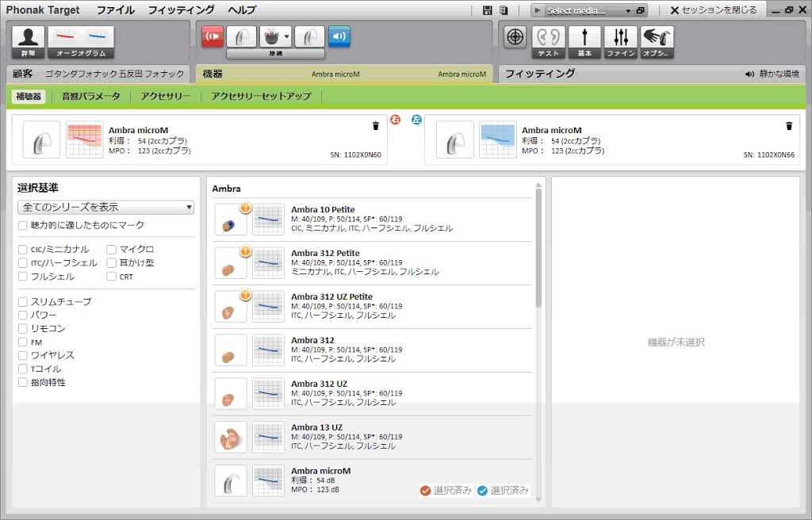Select the 補聴器 sub-tab
Image resolution: width=812 pixels, height=520 pixels.
point(29,96)
